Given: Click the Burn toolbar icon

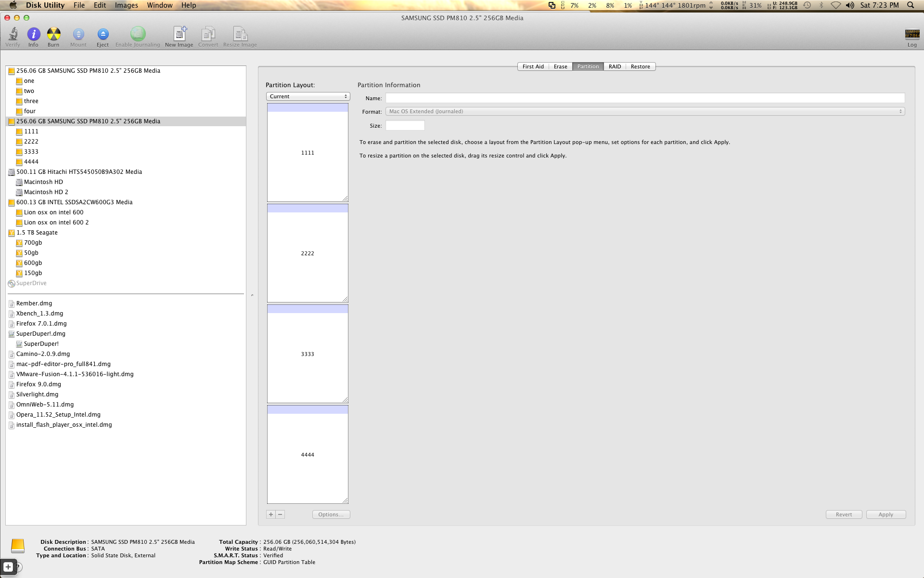Looking at the screenshot, I should click(53, 34).
